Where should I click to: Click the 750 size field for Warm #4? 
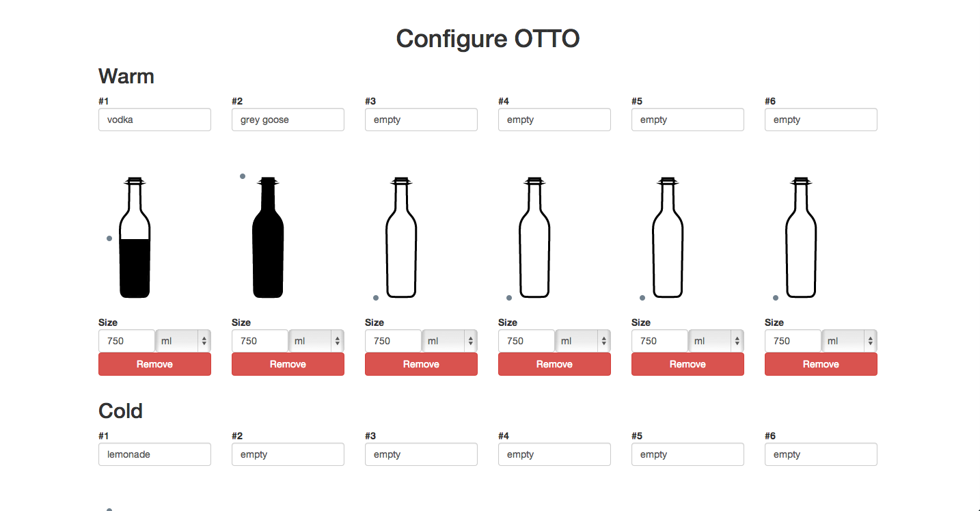point(526,341)
